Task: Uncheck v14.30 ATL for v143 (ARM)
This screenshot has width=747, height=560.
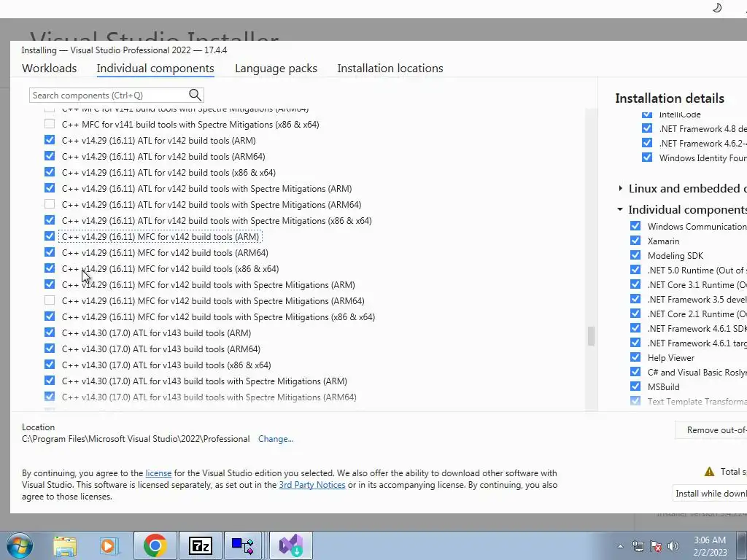Action: tap(50, 332)
